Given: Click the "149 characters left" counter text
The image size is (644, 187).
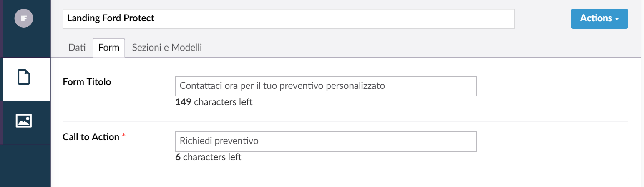Looking at the screenshot, I should click(x=214, y=102).
